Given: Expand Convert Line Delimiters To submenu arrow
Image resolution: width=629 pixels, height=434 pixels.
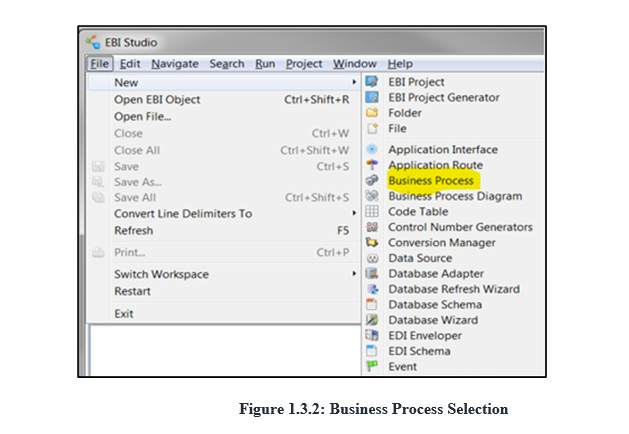Looking at the screenshot, I should pyautogui.click(x=354, y=213).
